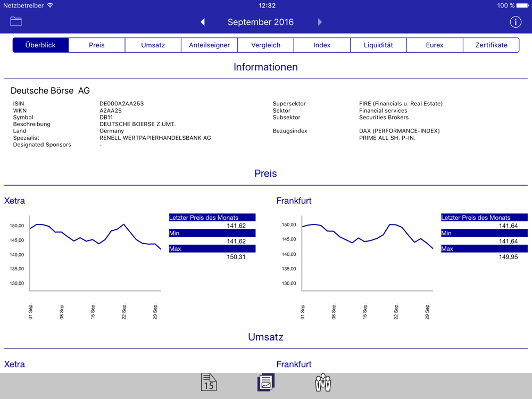Tap DAX (PERFORMANCE-INDEX) entry
The height and width of the screenshot is (399, 532).
point(400,131)
